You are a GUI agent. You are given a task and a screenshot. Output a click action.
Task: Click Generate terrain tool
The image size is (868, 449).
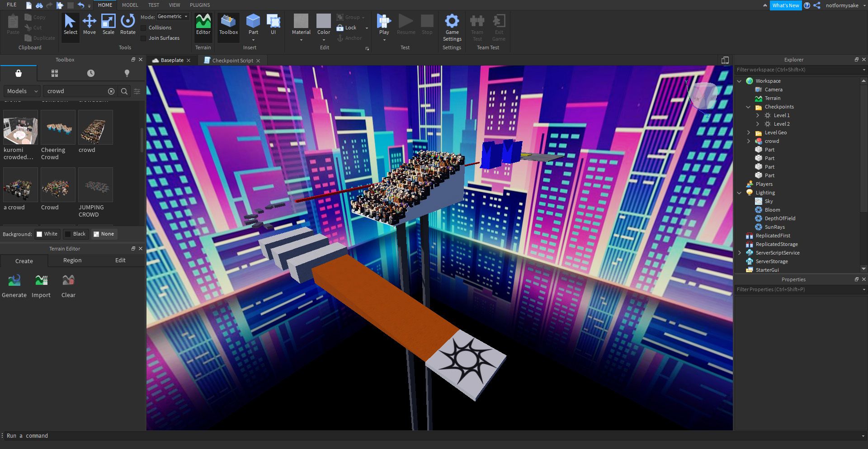point(14,286)
